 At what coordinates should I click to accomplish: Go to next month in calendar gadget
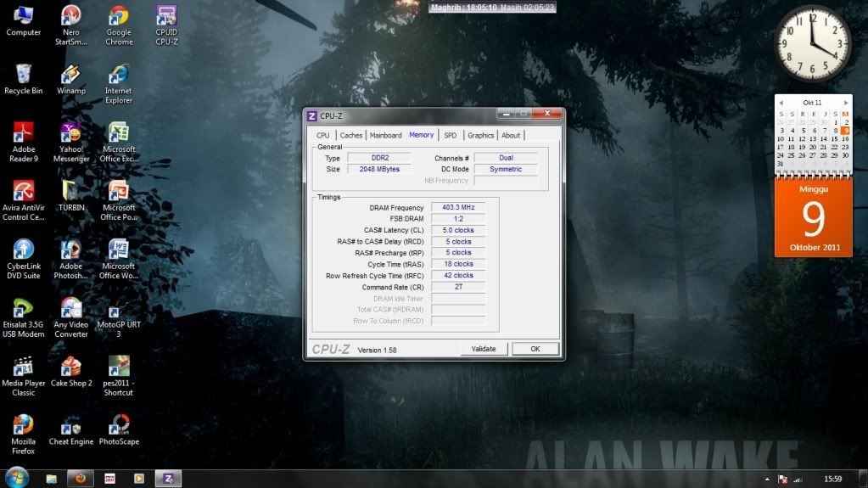[x=846, y=103]
